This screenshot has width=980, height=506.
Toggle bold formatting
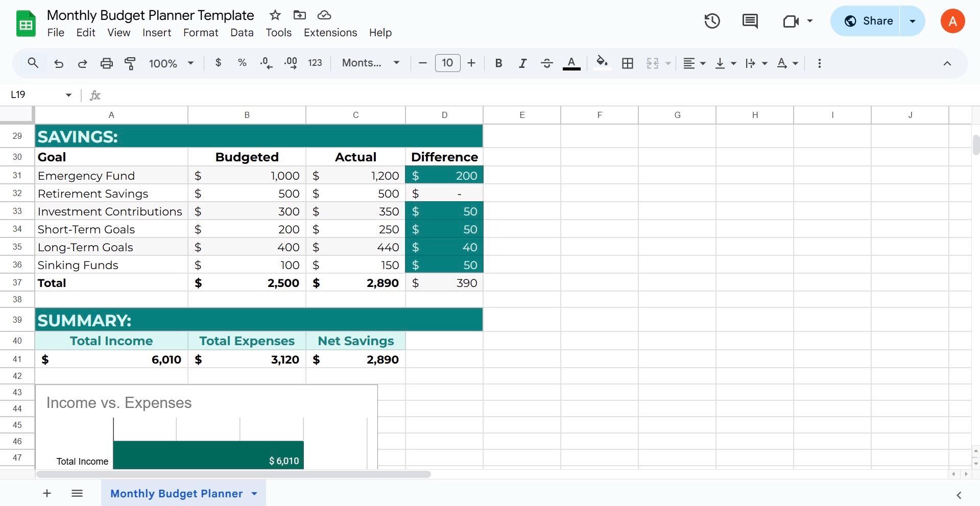(498, 63)
